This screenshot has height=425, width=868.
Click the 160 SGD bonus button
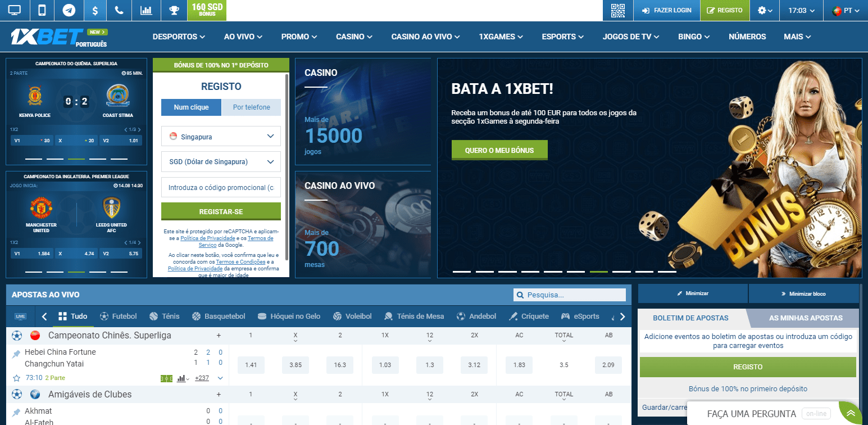click(207, 10)
